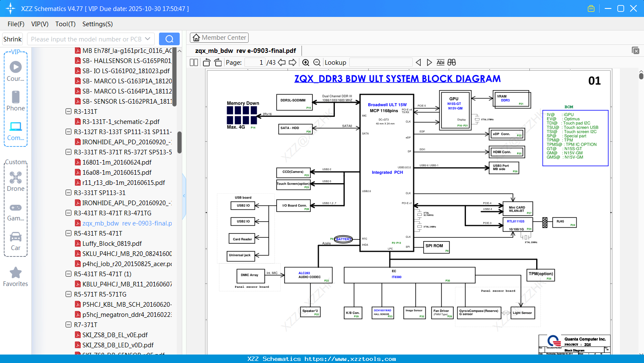Open Favorites with the star icon

[x=16, y=277]
